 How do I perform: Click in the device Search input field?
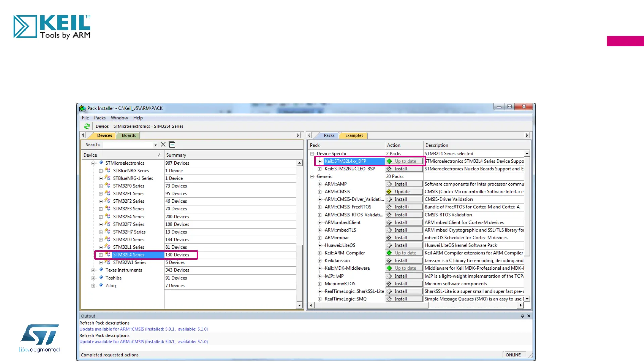[128, 145]
